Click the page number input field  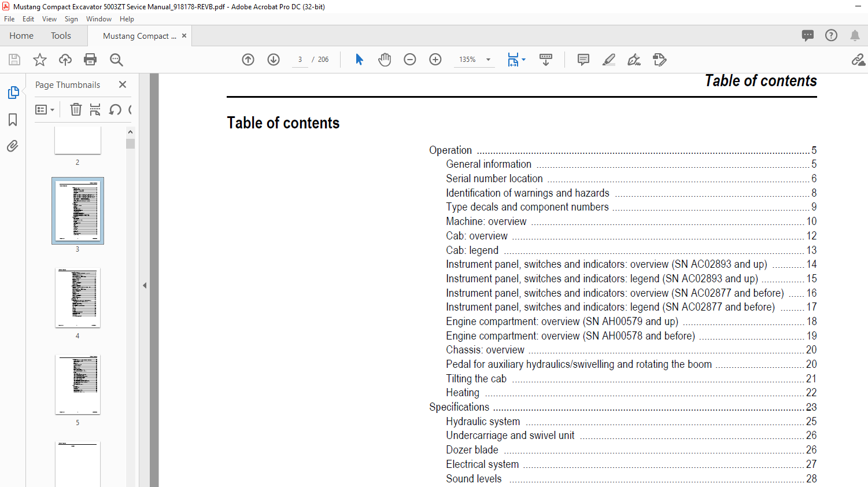pyautogui.click(x=300, y=60)
